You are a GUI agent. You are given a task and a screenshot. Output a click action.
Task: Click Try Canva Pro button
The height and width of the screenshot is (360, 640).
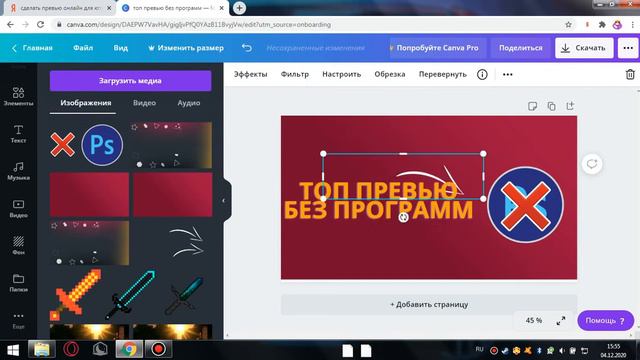pos(437,48)
